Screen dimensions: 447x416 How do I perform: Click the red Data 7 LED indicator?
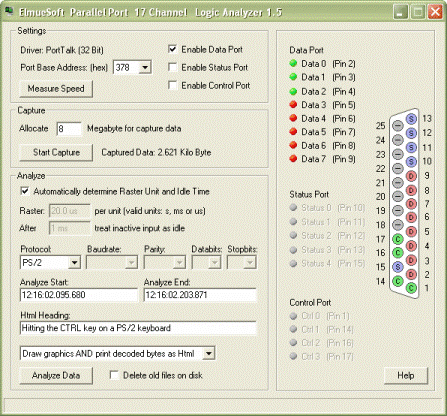pos(293,159)
